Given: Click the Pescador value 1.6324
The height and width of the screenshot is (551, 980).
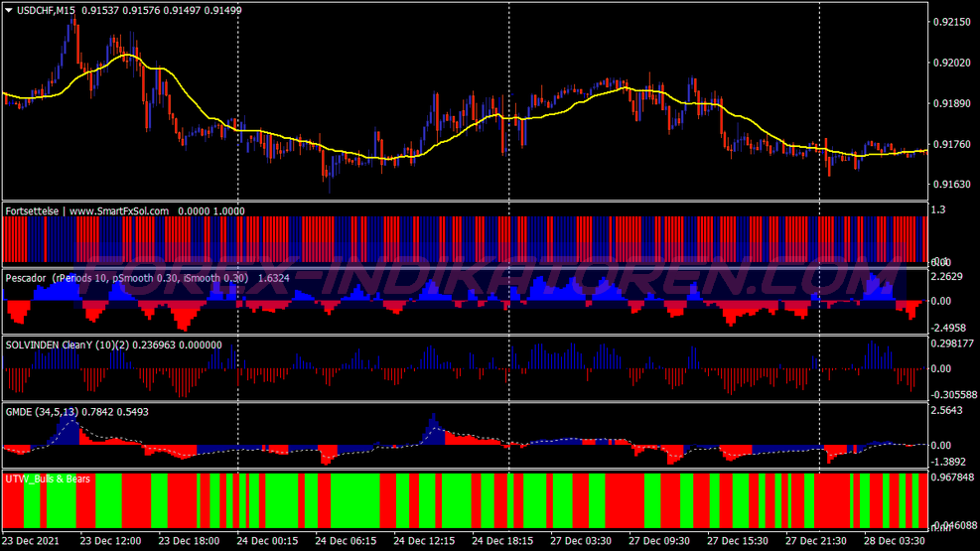Looking at the screenshot, I should tap(274, 278).
